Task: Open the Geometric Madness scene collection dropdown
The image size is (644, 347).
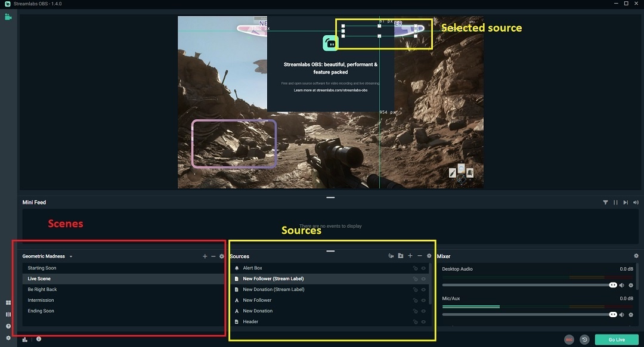Action: click(x=47, y=256)
